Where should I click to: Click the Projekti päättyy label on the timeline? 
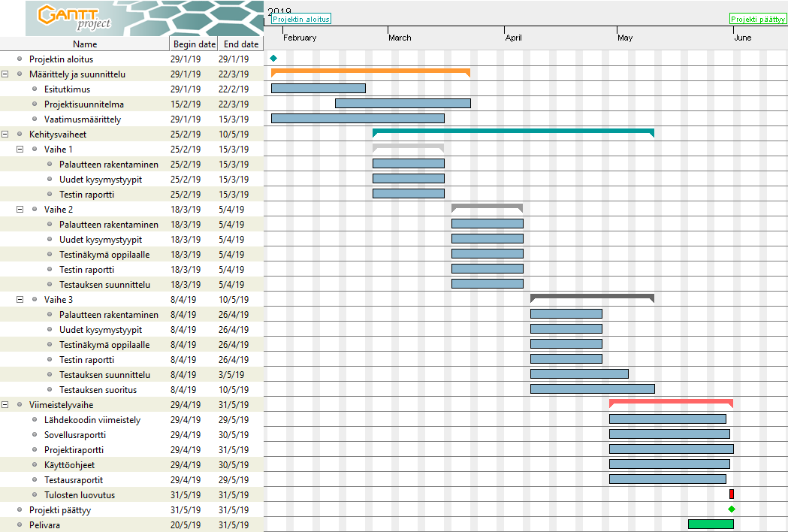click(x=758, y=20)
